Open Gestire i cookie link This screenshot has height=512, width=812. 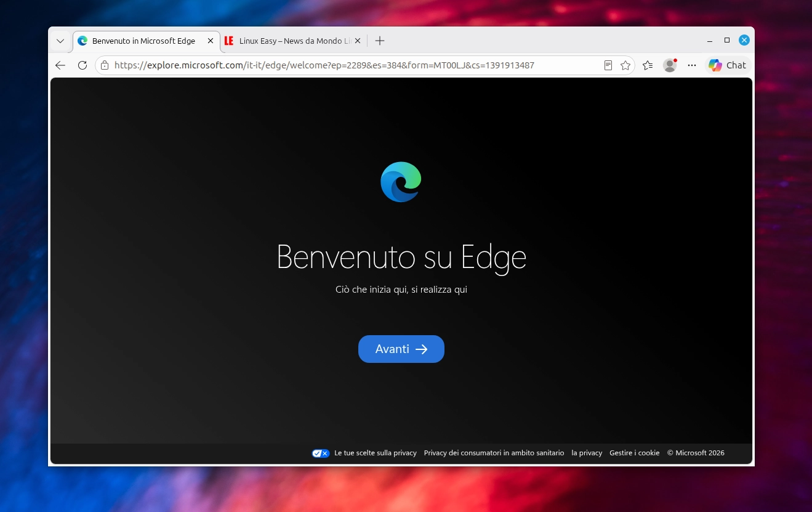click(x=634, y=453)
